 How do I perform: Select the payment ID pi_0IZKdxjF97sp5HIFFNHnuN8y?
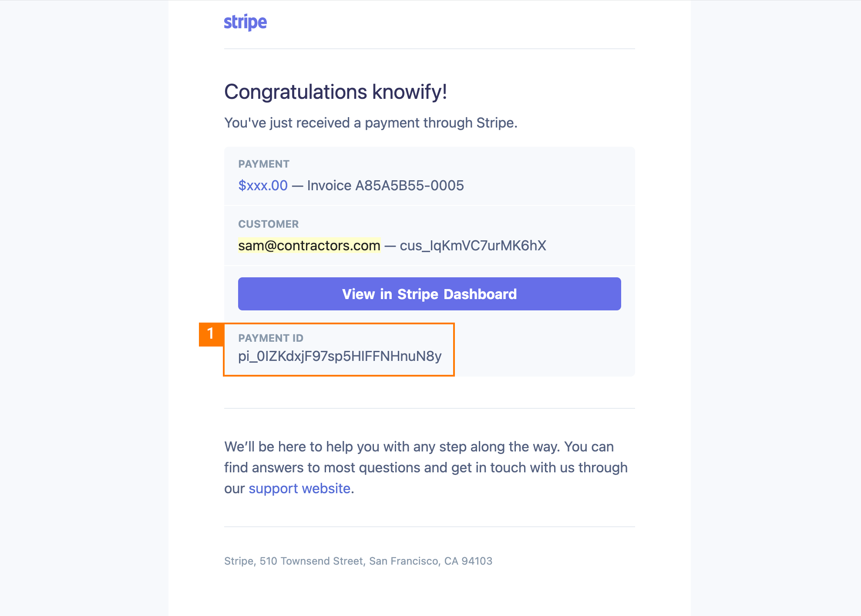pyautogui.click(x=340, y=356)
